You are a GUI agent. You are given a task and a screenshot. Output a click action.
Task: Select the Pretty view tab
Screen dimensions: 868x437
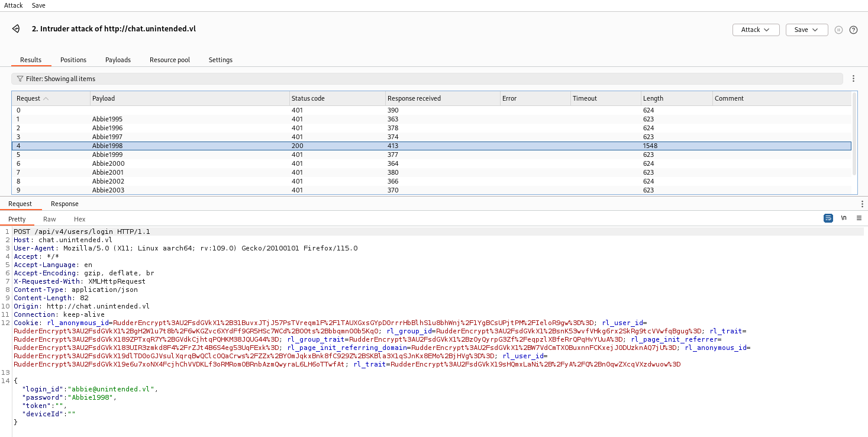(17, 219)
